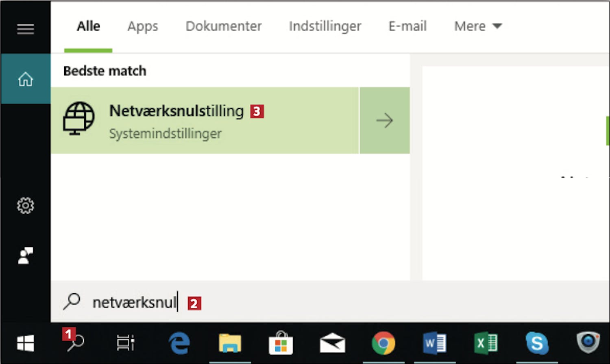This screenshot has height=364, width=610.
Task: Switch to the Apps tab
Action: pos(143,26)
